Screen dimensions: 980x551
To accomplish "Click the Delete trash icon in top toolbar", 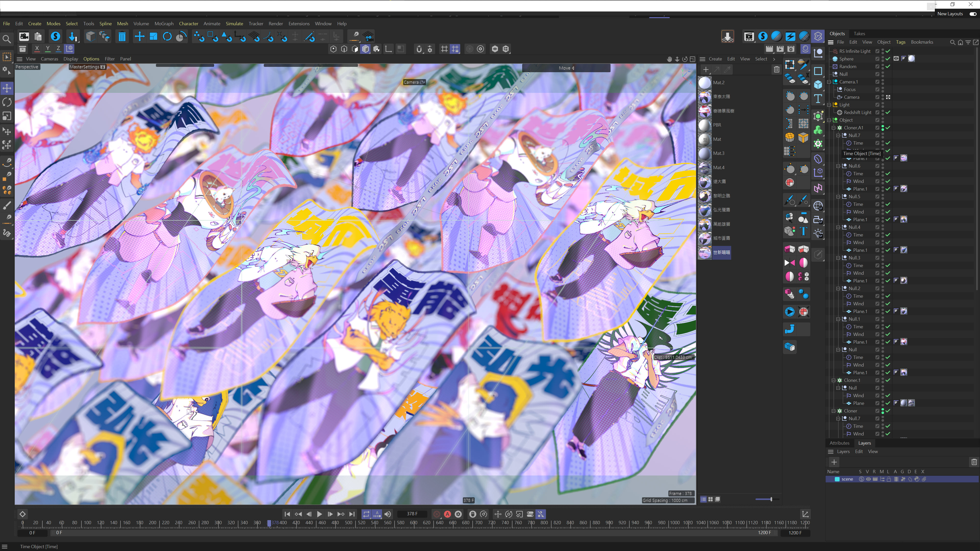I will tap(122, 36).
